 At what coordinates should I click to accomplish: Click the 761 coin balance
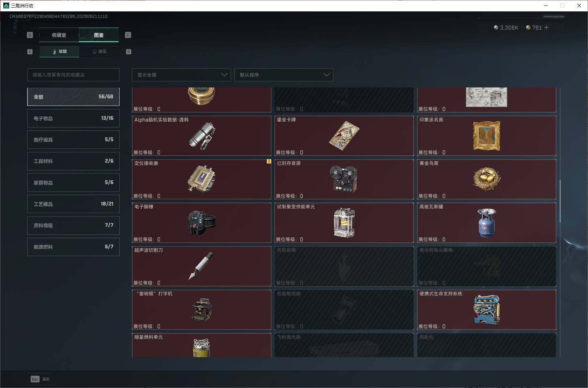(x=537, y=28)
